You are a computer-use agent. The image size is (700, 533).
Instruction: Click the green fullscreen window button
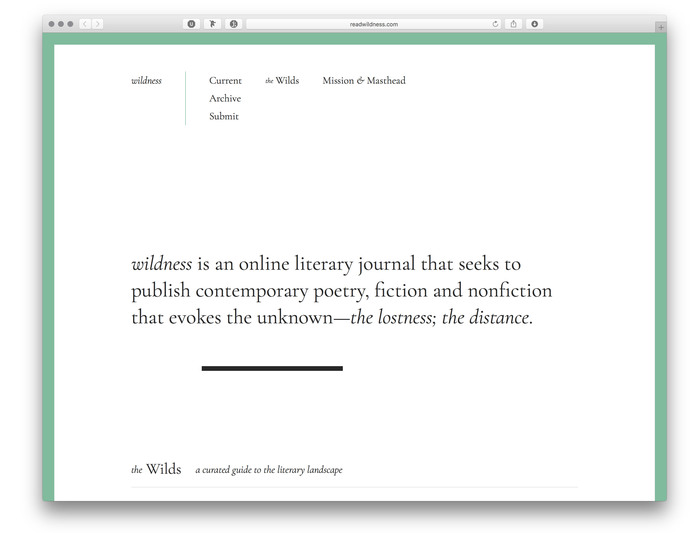click(69, 24)
